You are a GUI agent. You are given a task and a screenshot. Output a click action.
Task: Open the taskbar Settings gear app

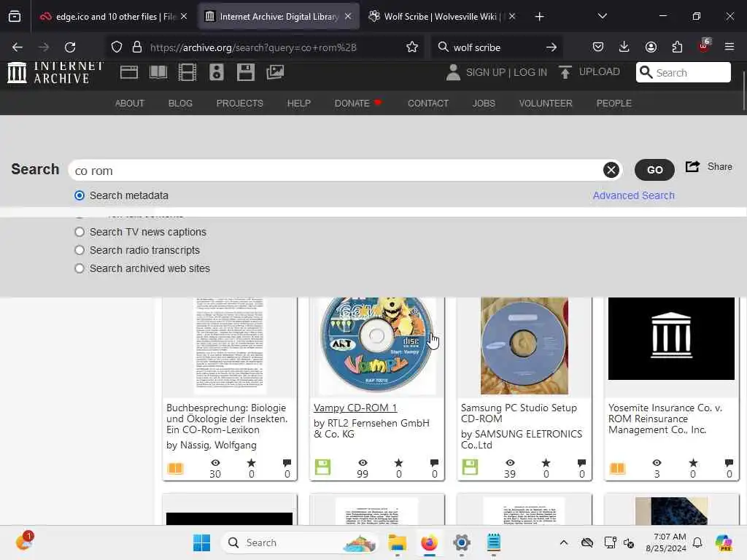(461, 542)
